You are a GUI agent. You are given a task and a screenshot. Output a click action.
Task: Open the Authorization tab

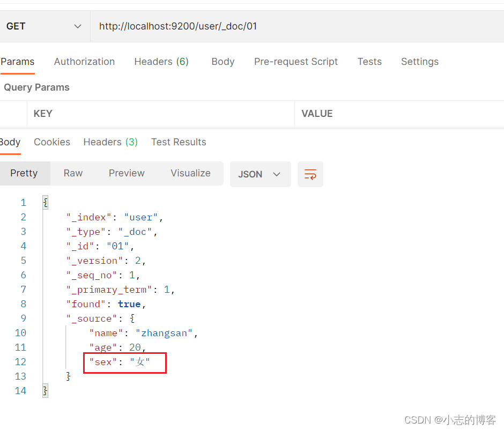pyautogui.click(x=84, y=61)
